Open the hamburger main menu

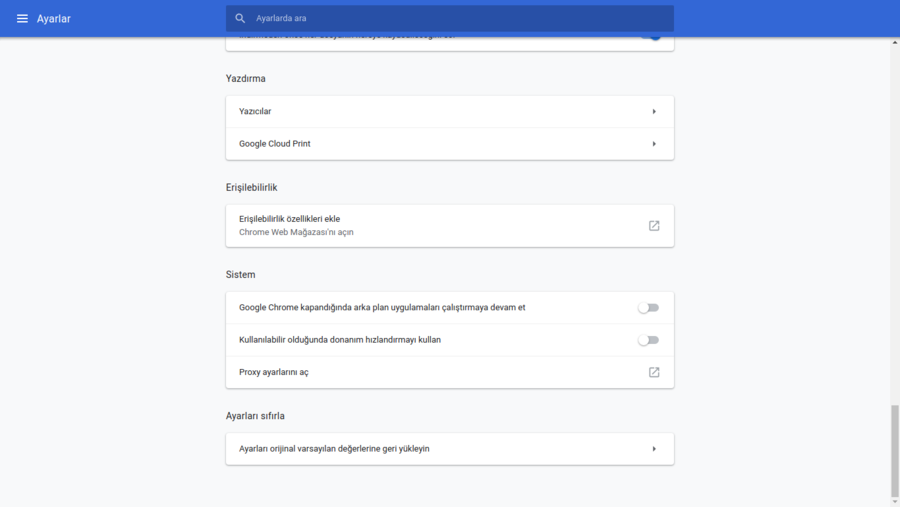[x=22, y=19]
